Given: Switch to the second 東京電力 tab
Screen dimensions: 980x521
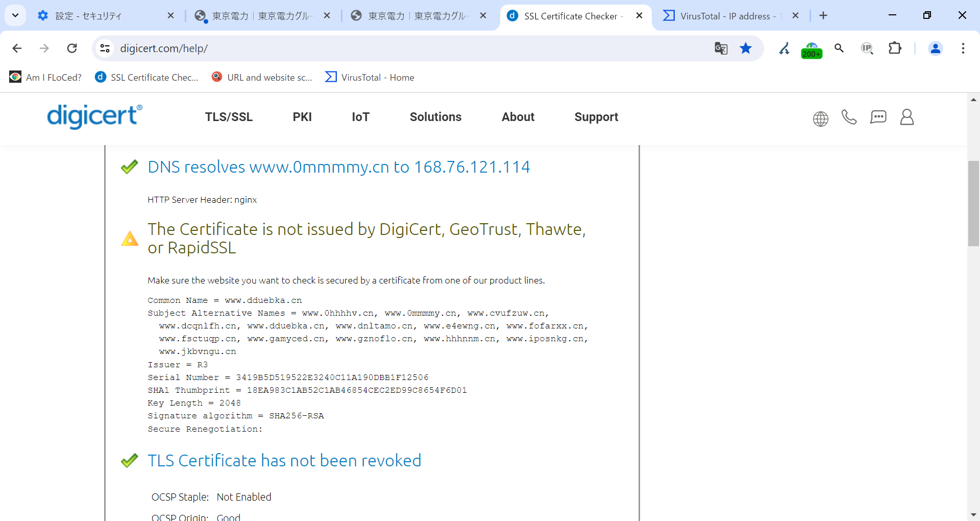Looking at the screenshot, I should coord(419,16).
